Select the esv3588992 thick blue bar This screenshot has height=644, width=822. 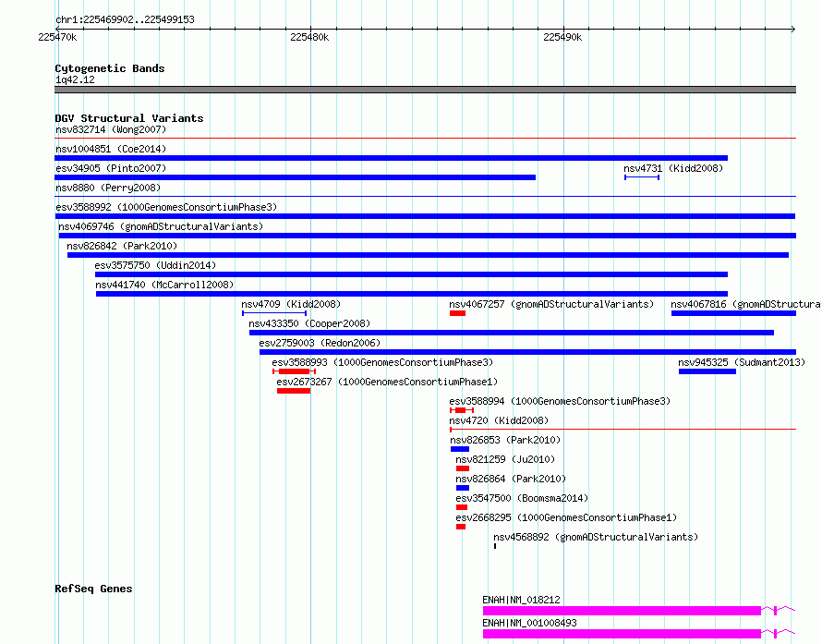coord(425,216)
